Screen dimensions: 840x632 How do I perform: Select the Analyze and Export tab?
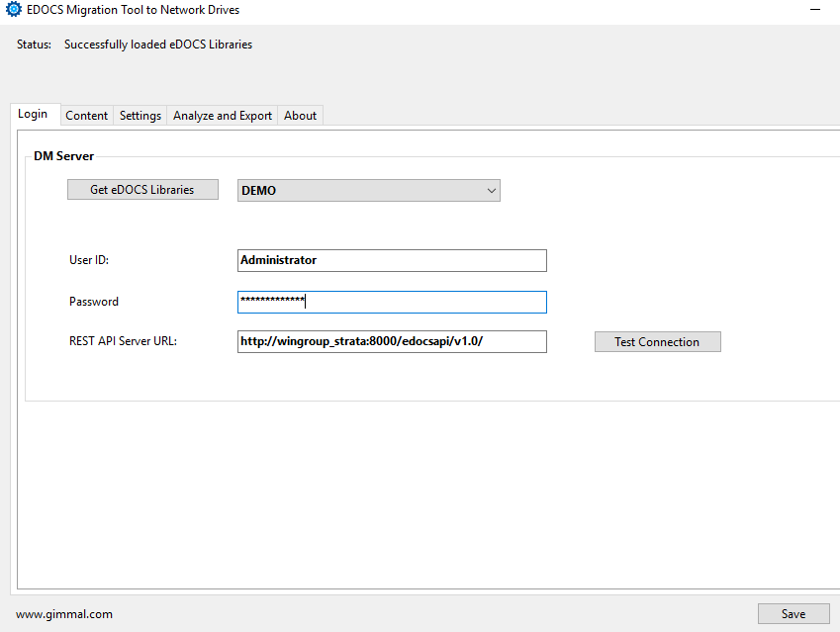(223, 116)
